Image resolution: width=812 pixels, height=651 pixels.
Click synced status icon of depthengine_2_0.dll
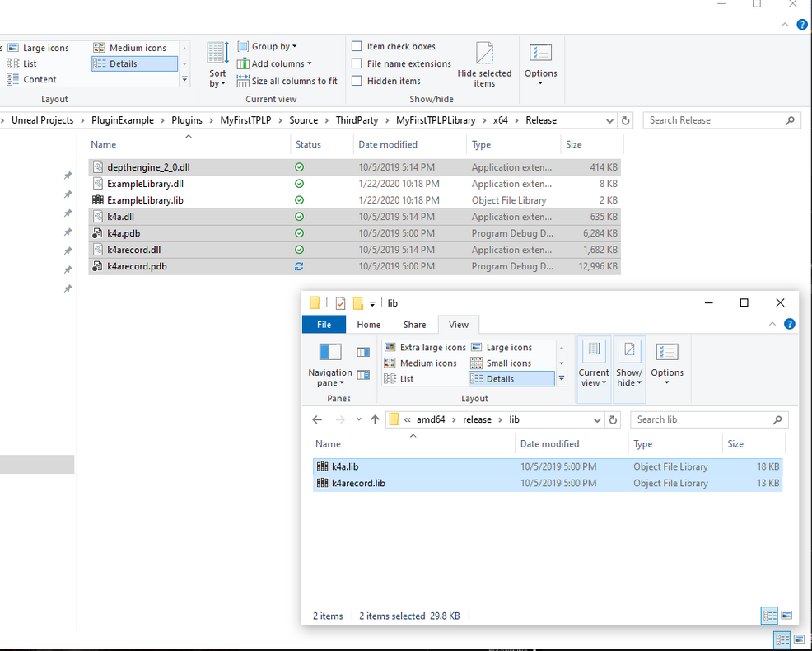click(299, 167)
